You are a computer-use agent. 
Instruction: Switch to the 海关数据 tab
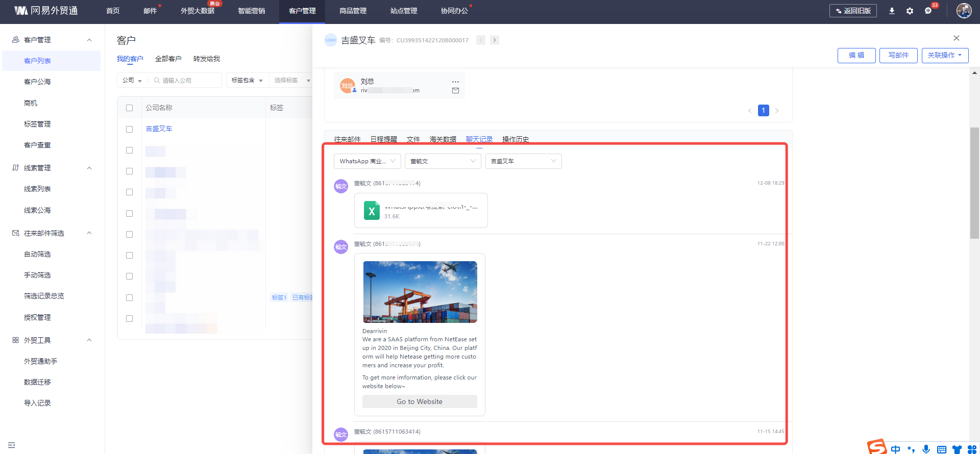(x=443, y=139)
